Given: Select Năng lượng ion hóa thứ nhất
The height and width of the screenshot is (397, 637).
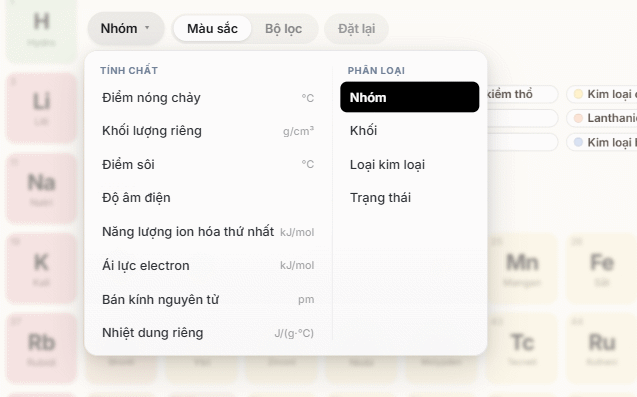Looking at the screenshot, I should 208,232.
